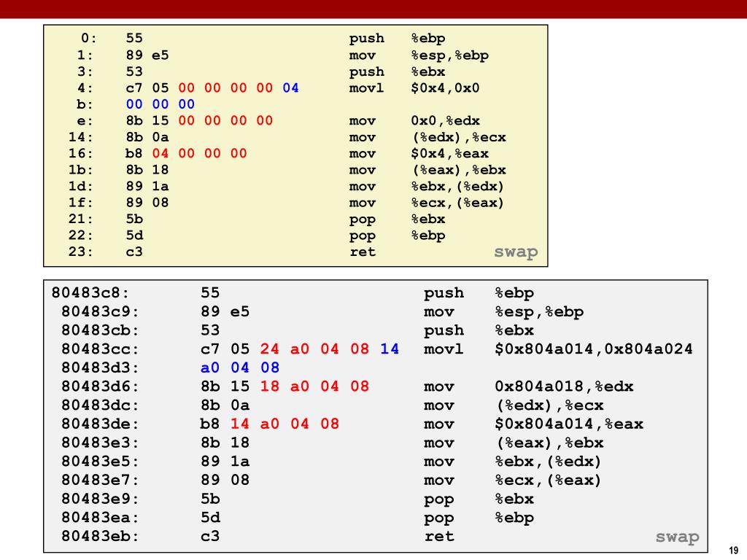Click the operand "0x0,%edx"
Image resolution: width=747 pixels, height=560 pixels.
446,121
